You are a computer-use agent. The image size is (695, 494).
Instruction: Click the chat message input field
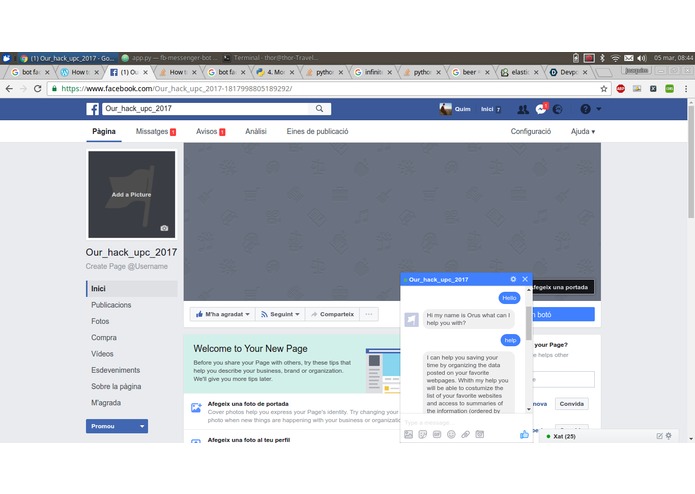point(465,423)
